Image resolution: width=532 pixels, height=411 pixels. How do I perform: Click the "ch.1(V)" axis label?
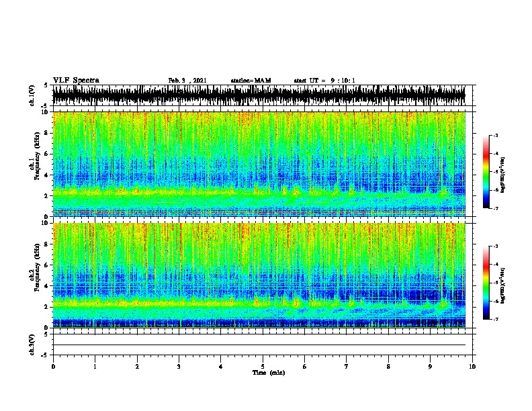coord(32,95)
